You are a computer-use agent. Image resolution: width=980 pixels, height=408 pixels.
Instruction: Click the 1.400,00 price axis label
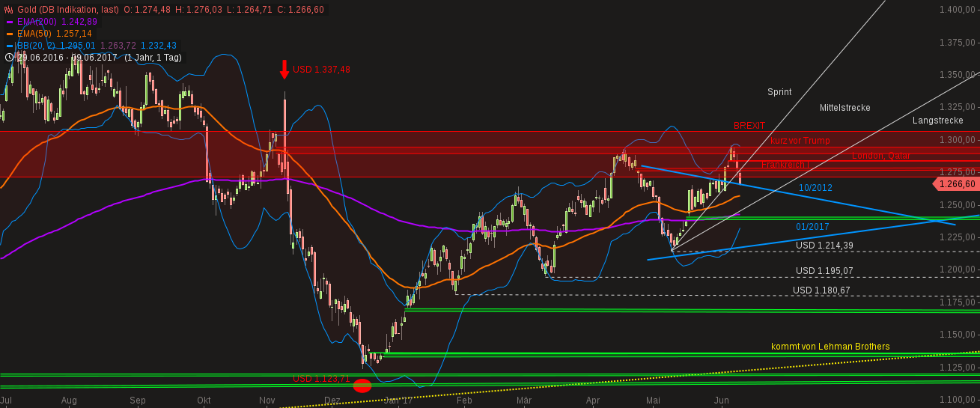[x=959, y=10]
